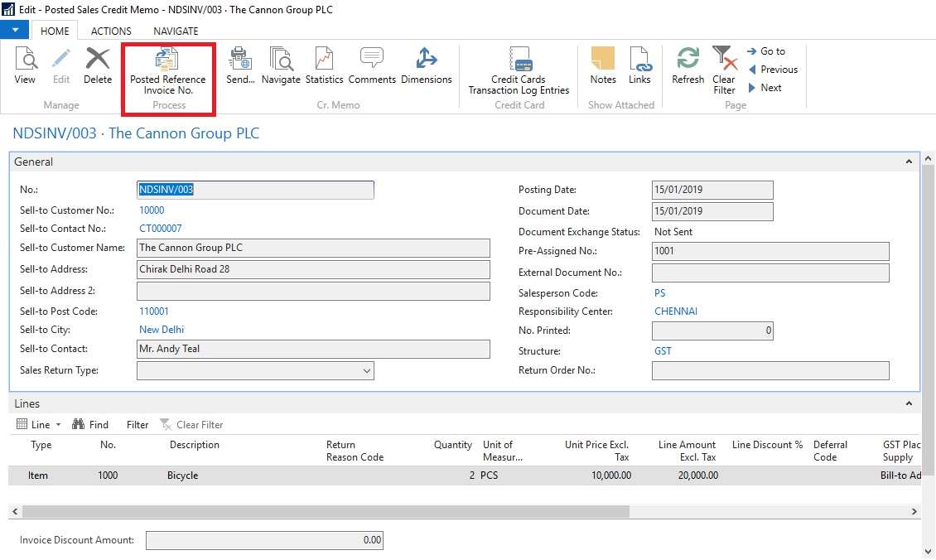Click the Sell-to Customer Name field

313,248
